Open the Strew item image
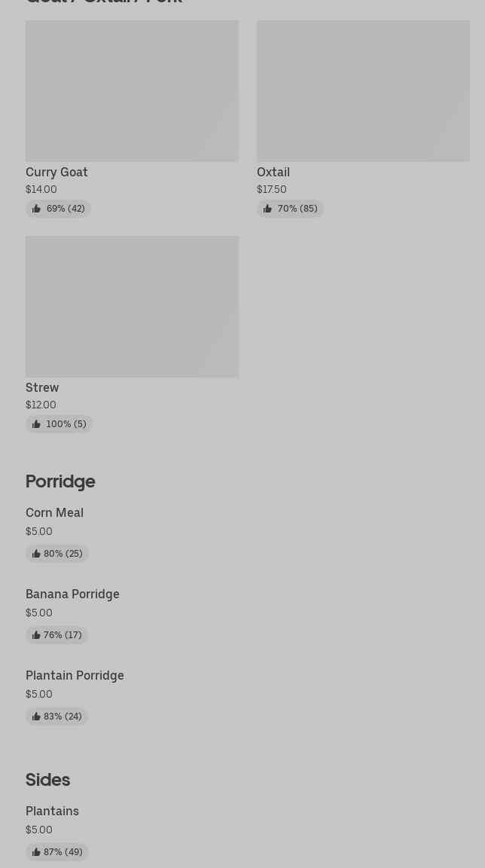 coord(132,307)
